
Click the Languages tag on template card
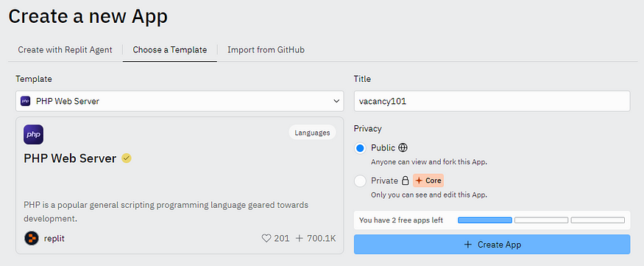[312, 133]
